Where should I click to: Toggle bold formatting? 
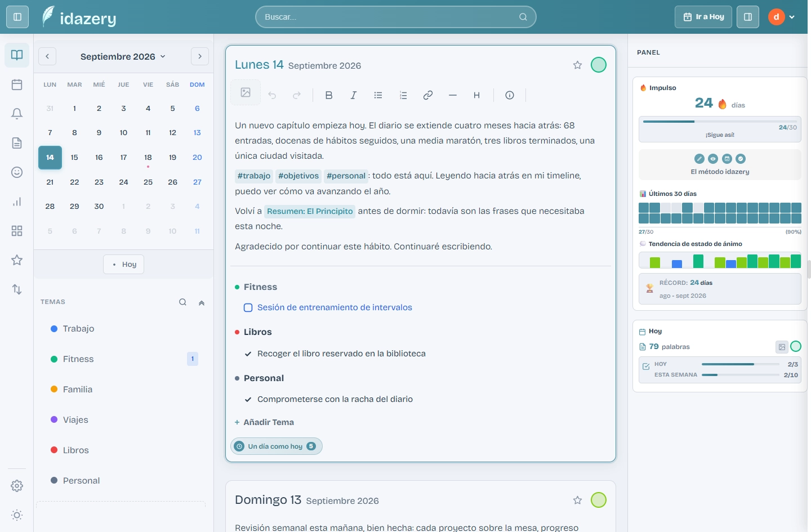tap(329, 95)
